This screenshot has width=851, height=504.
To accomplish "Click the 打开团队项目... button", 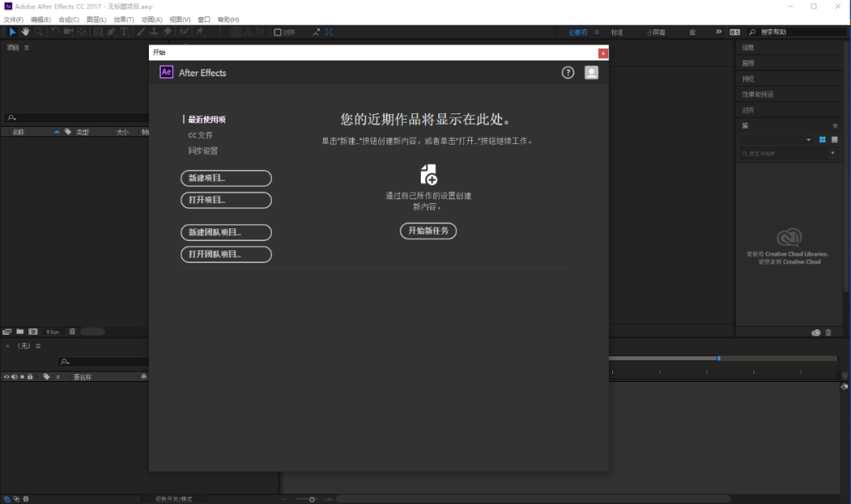I will point(226,254).
